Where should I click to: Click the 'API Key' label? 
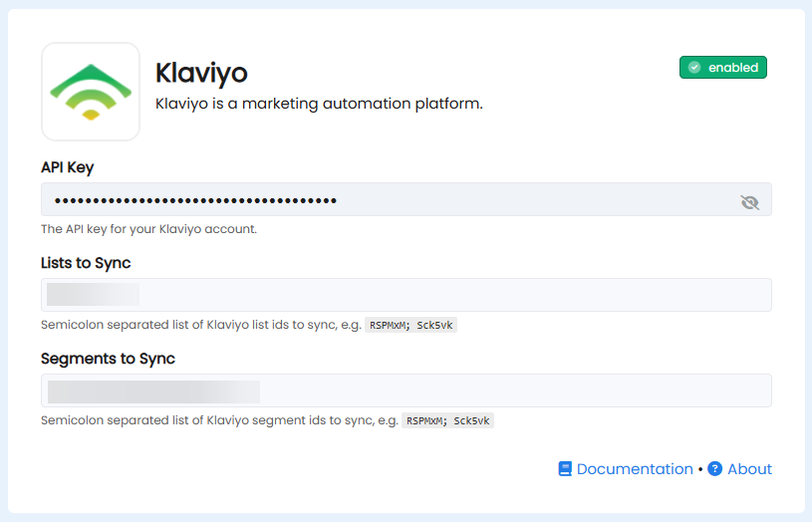[x=68, y=167]
